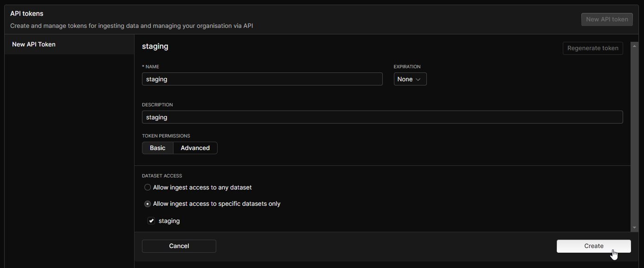Screen dimensions: 644x268
Task: Click the chevron arrow in Expiration dropdown
Action: [418, 79]
